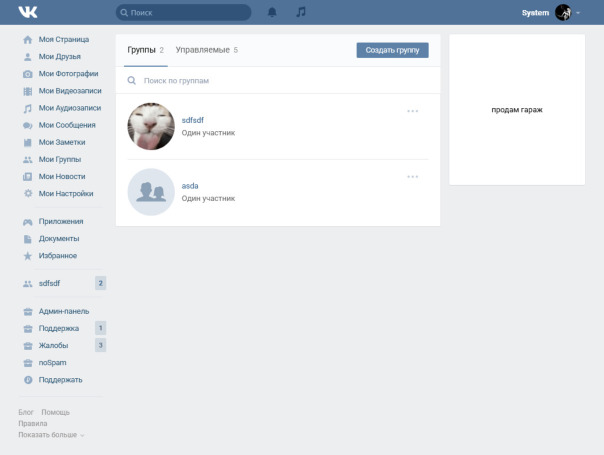This screenshot has height=455, width=604.
Task: Click the file icon beside Документы
Action: point(27,239)
